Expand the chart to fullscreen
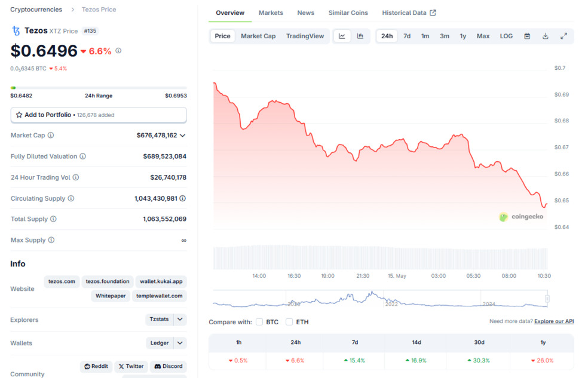Screen dimensions: 588x378 pyautogui.click(x=563, y=36)
